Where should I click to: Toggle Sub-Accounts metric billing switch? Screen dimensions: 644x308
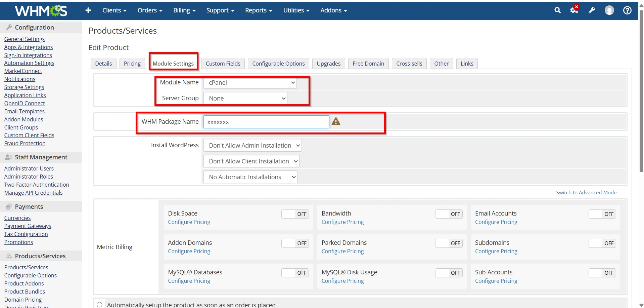click(602, 273)
